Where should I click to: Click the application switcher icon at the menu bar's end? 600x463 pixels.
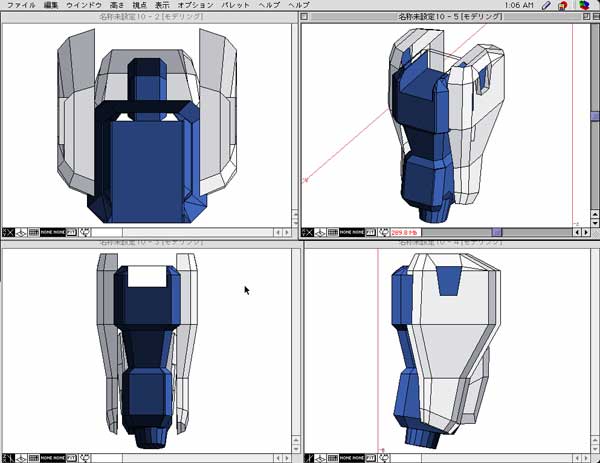coord(584,5)
